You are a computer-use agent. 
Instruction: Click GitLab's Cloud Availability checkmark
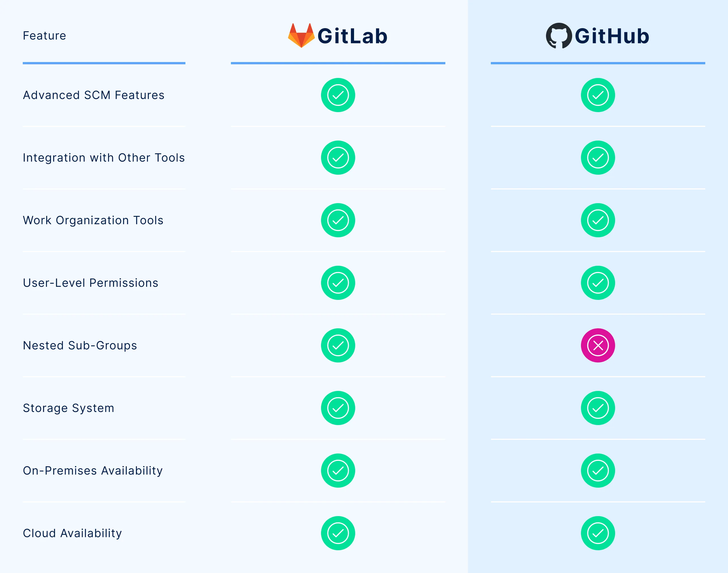click(x=338, y=533)
